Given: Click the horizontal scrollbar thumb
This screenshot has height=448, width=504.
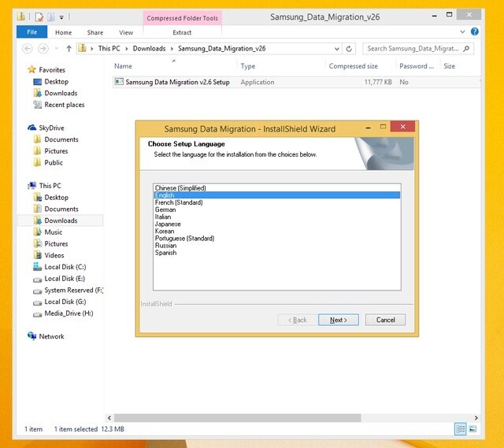Looking at the screenshot, I should click(237, 417).
